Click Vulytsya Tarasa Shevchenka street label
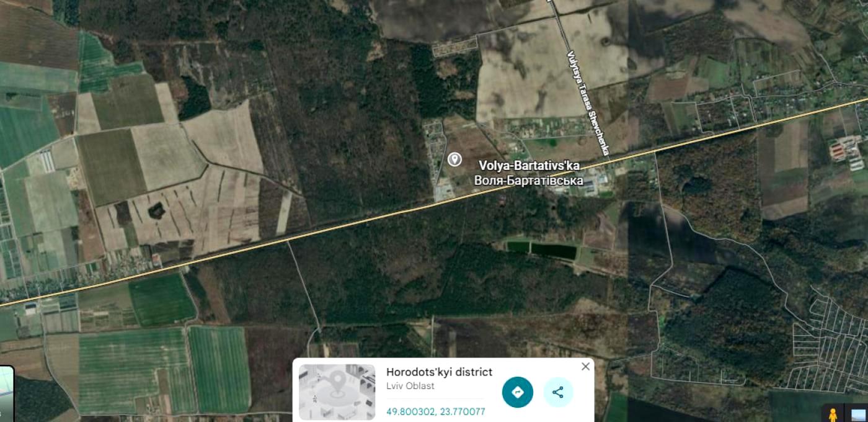Viewport: 868px width, 422px height. pyautogui.click(x=587, y=104)
